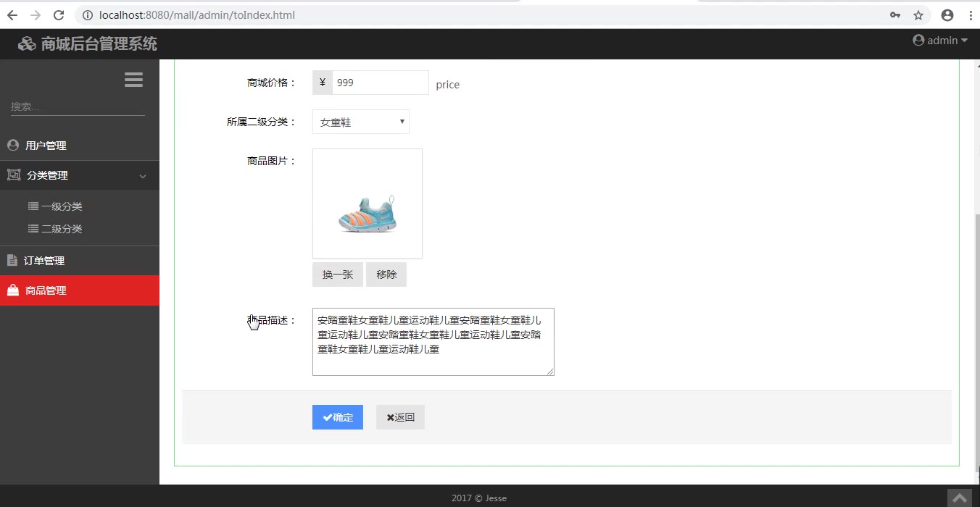The image size is (980, 507).
Task: Click the cubes logo beside 商城后台管理系统
Action: (27, 44)
